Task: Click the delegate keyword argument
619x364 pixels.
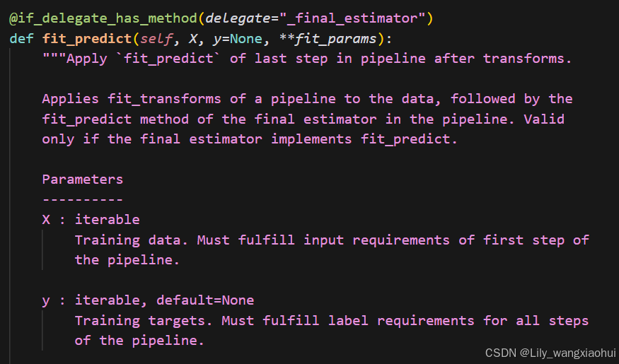Action: coord(238,18)
